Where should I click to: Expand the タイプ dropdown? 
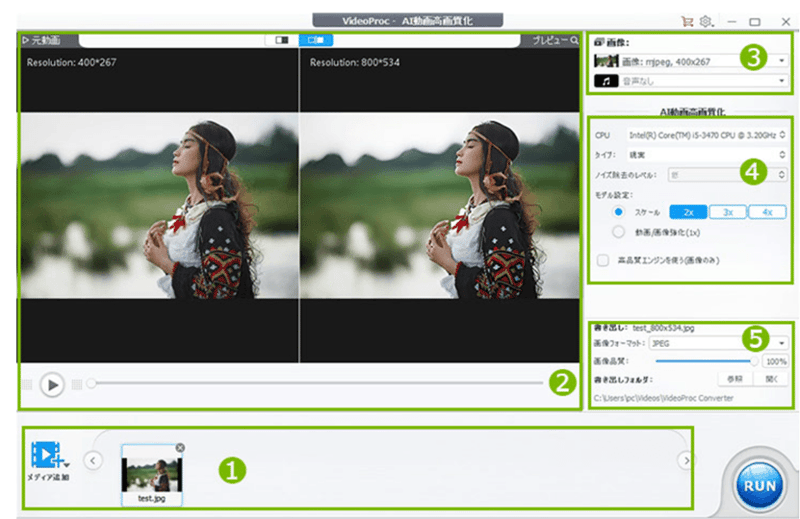(x=705, y=154)
